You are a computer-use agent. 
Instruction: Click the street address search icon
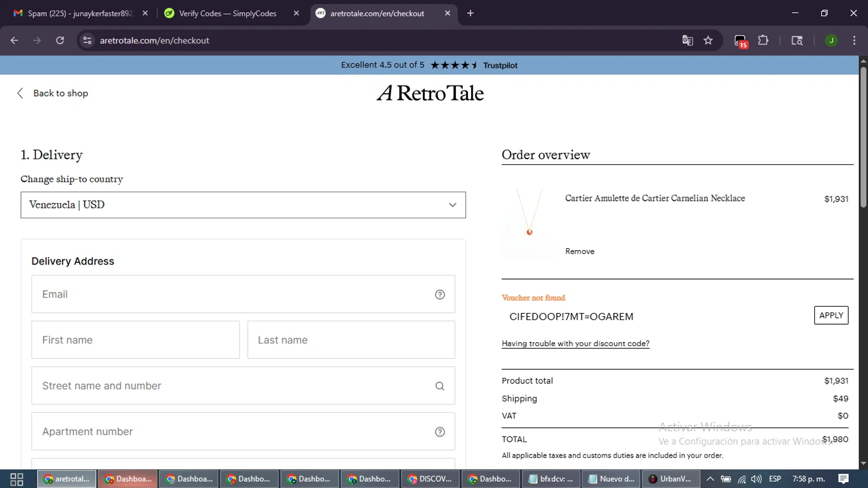click(x=440, y=386)
